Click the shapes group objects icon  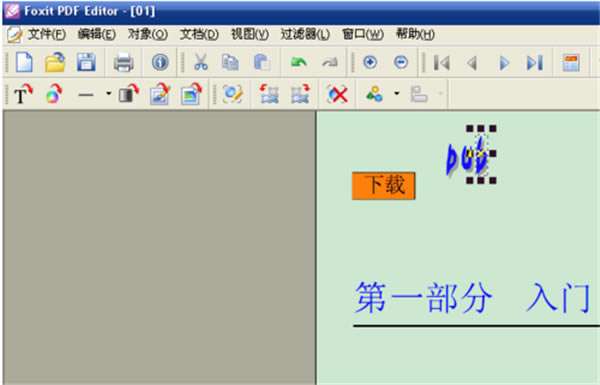374,94
